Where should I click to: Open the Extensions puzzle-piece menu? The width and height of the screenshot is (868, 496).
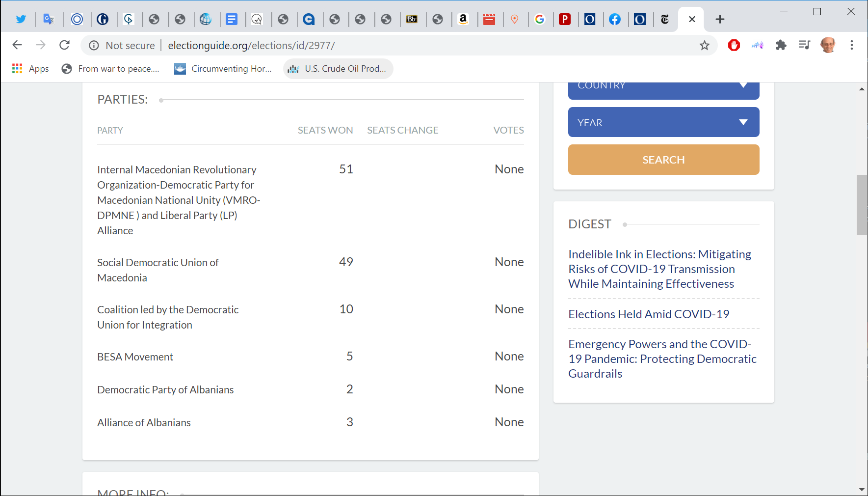click(x=781, y=45)
